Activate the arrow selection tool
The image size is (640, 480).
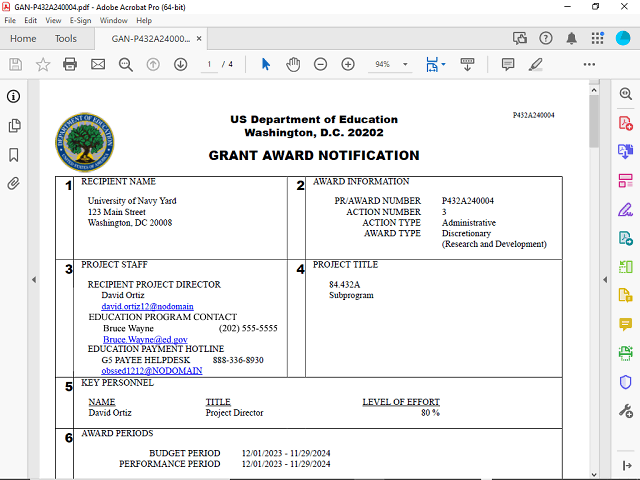click(266, 64)
